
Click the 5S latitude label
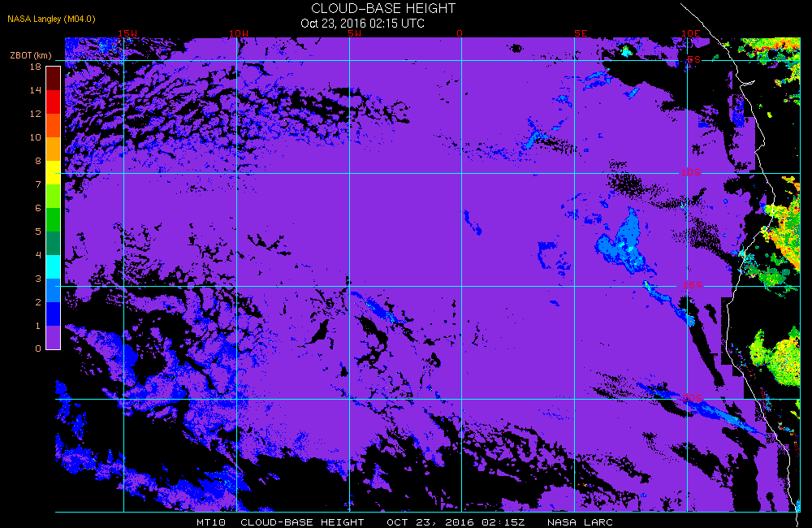[693, 59]
